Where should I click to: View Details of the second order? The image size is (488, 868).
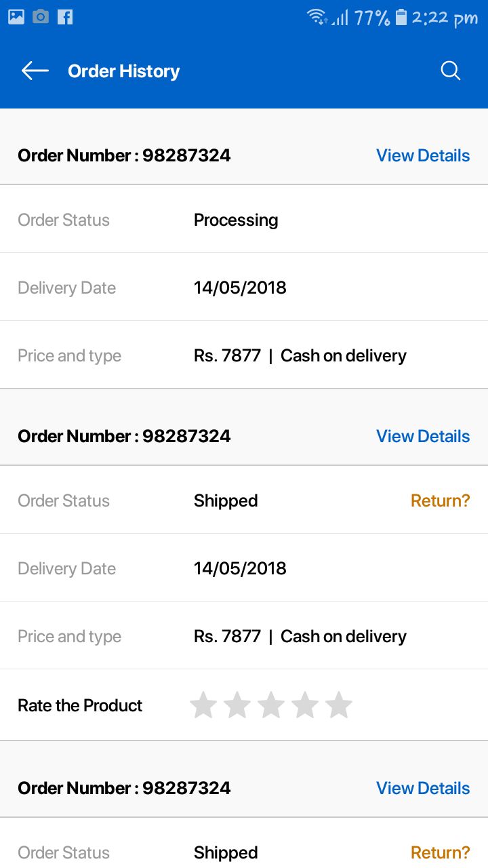[x=423, y=436]
